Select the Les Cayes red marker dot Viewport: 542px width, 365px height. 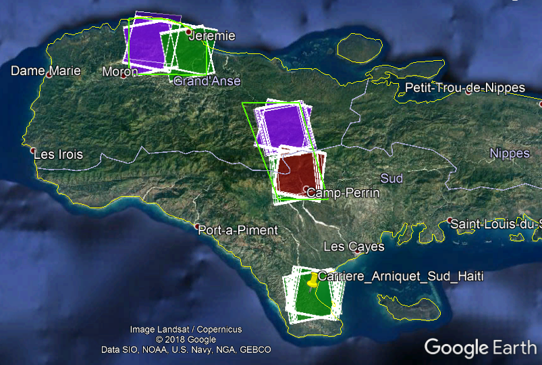point(358,252)
